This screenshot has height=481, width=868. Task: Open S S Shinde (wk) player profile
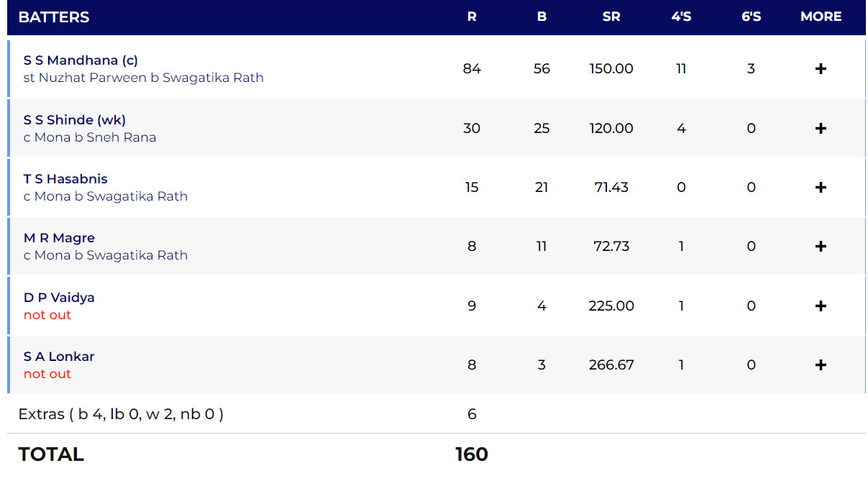coord(75,120)
